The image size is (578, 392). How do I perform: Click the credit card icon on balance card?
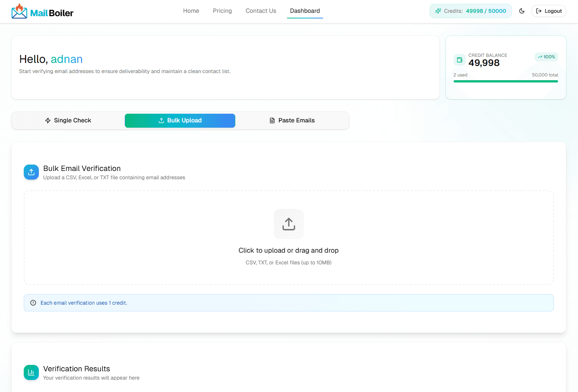[459, 59]
